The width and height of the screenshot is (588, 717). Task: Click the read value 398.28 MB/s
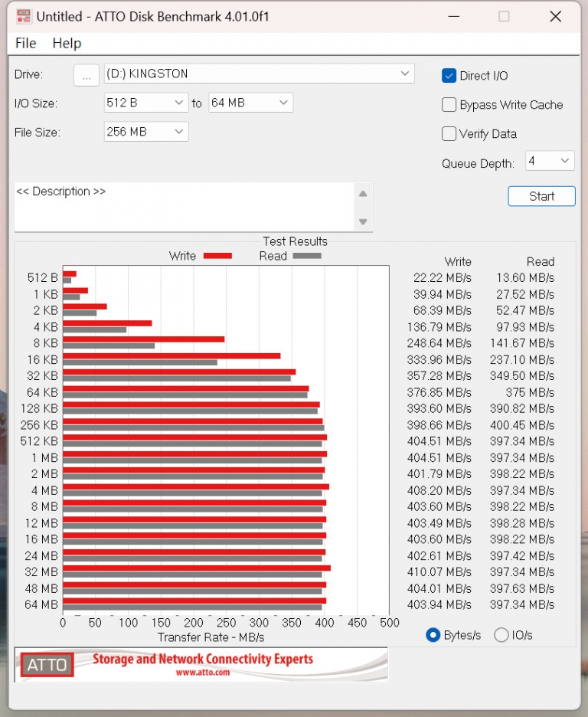pos(522,523)
